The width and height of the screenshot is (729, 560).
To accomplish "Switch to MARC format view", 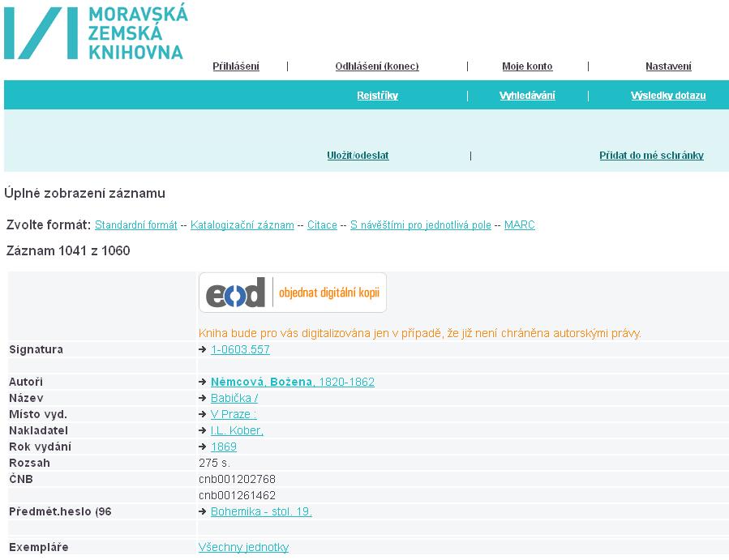I will click(x=519, y=225).
